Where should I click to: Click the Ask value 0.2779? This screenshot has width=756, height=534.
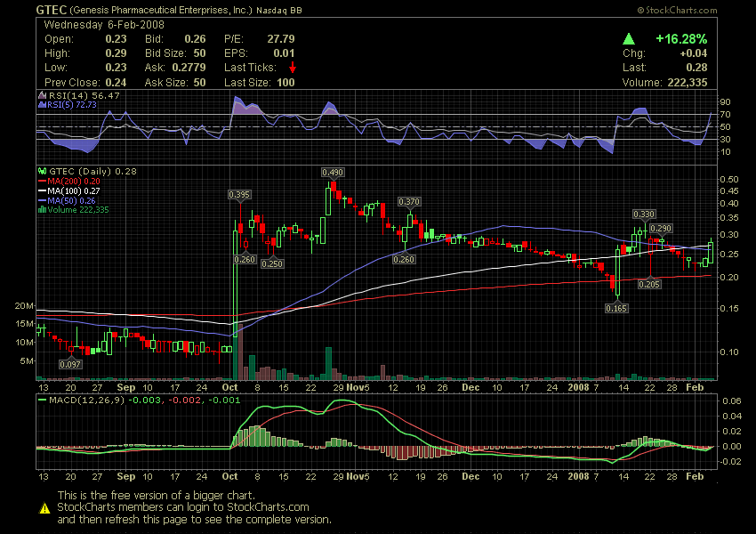tap(189, 68)
